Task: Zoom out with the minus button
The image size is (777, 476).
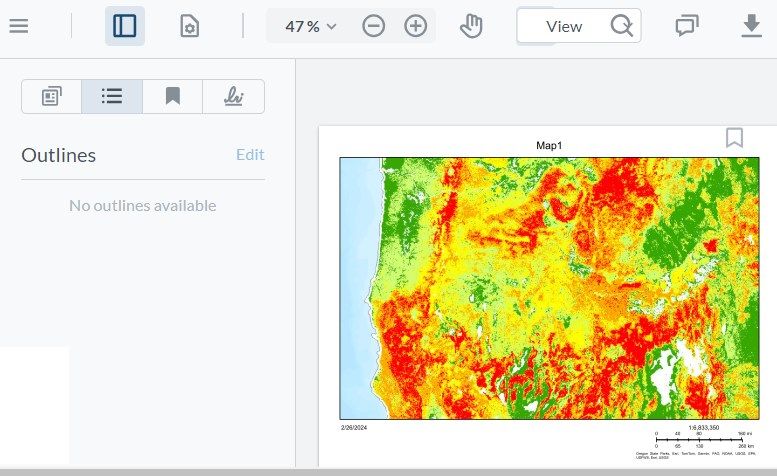Action: coord(374,26)
